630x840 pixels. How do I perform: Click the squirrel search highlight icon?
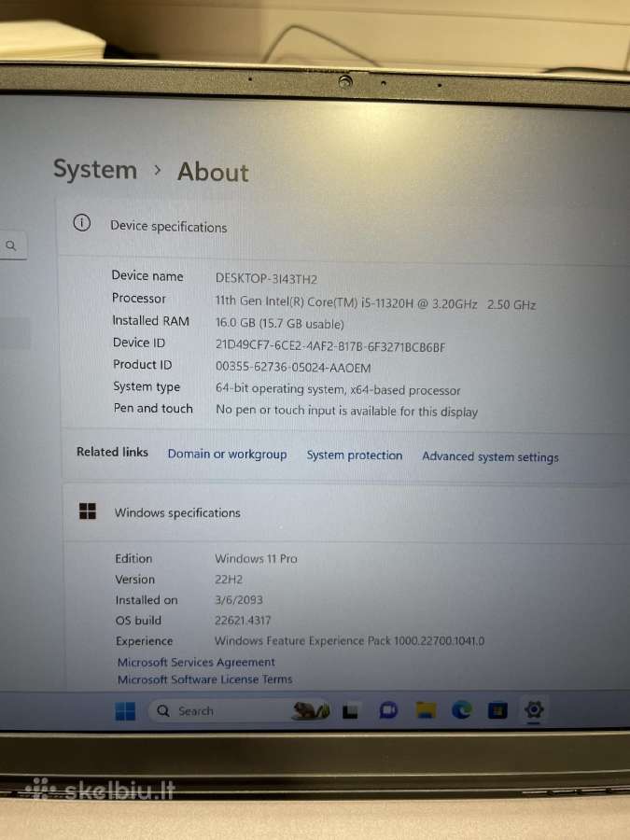(311, 710)
